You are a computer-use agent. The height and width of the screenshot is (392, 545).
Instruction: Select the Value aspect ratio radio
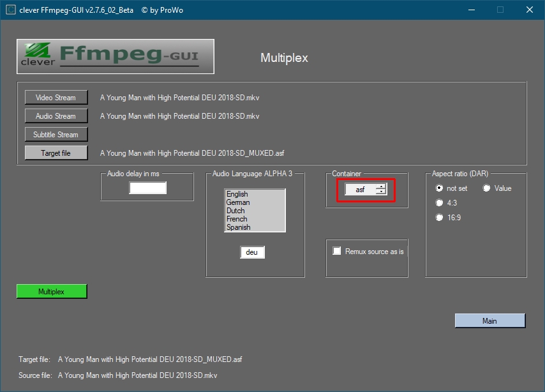click(486, 188)
